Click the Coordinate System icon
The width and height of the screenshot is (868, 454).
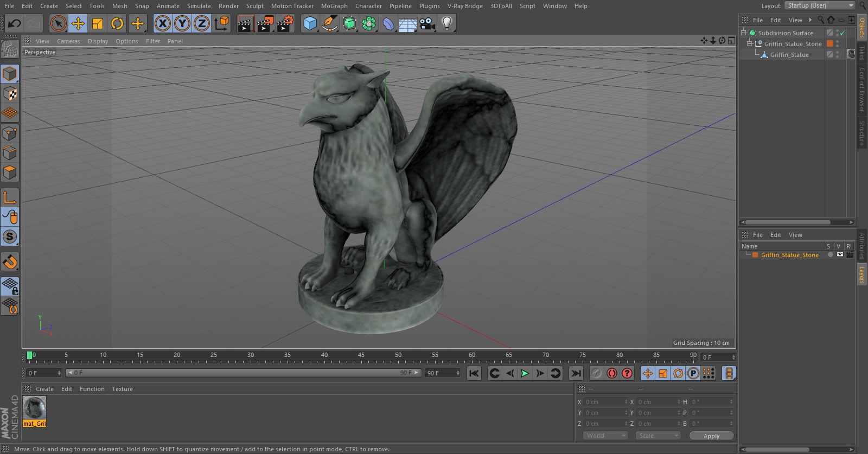tap(222, 23)
